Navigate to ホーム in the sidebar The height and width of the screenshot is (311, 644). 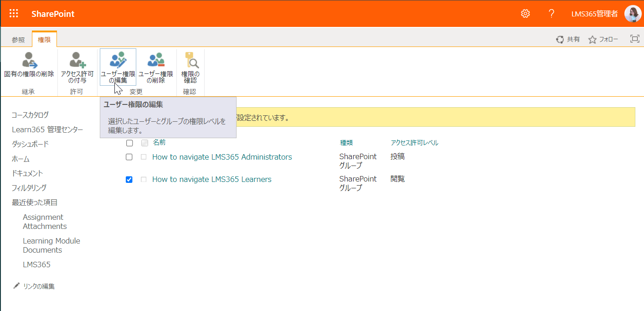(x=21, y=159)
